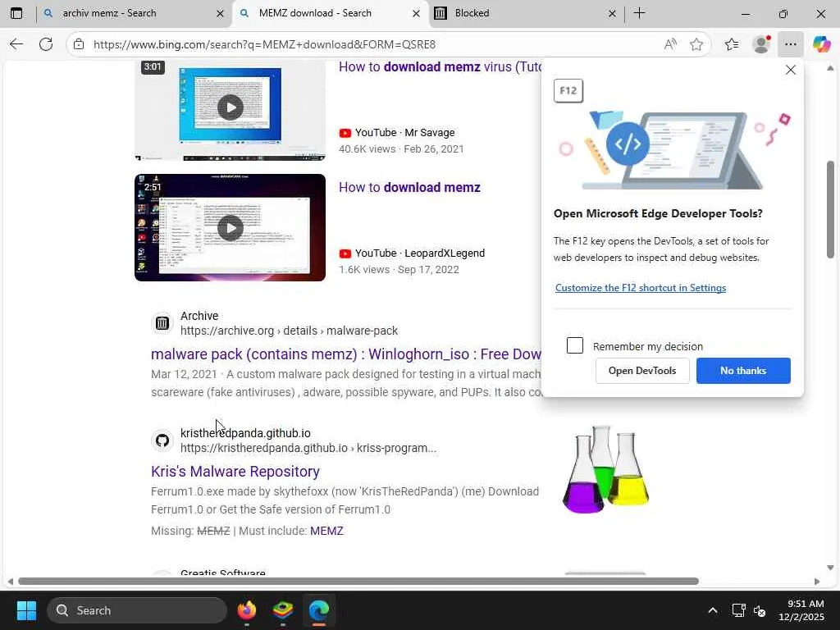The height and width of the screenshot is (630, 840).
Task: Open the taskbar clock and date
Action: [x=801, y=610]
